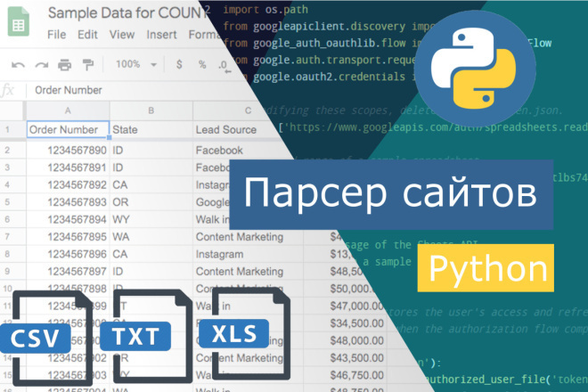Open the File menu
The image size is (588, 392).
(x=57, y=35)
